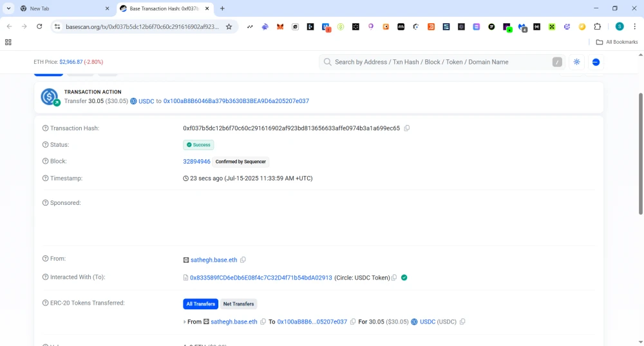This screenshot has height=346, width=644.
Task: Open block 32894946 link
Action: (x=196, y=162)
